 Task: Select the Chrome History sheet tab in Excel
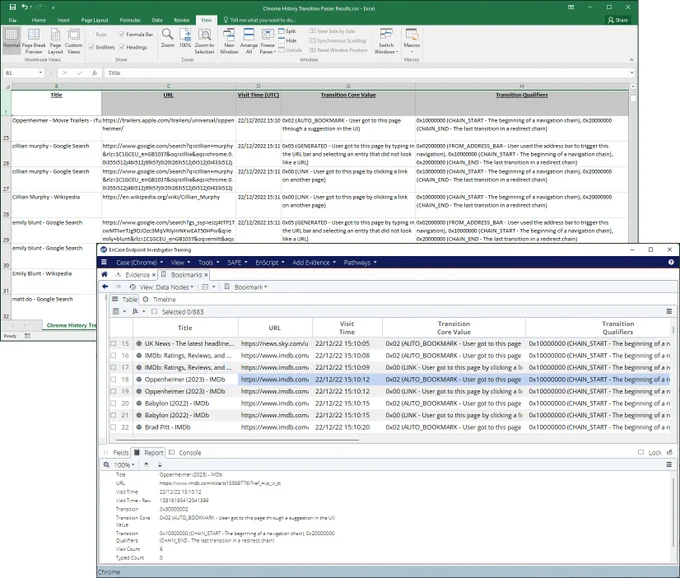pyautogui.click(x=71, y=325)
